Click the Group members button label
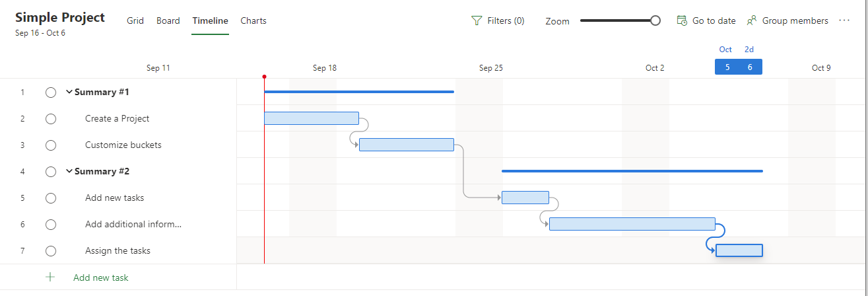This screenshot has height=296, width=868. [x=795, y=20]
